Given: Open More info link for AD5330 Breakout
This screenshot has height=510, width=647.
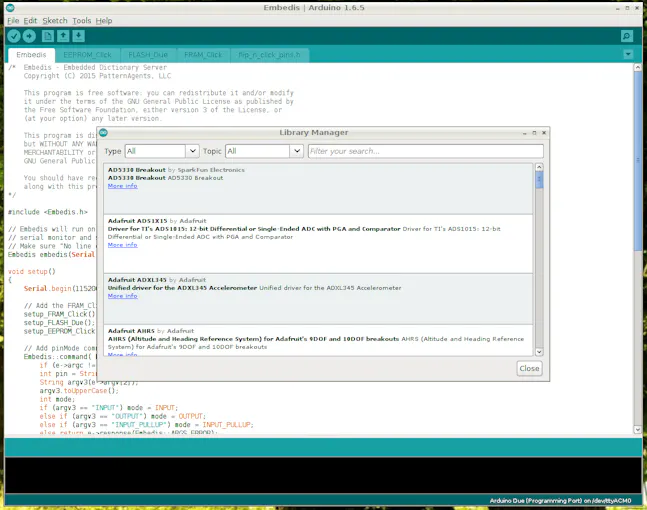Looking at the screenshot, I should point(123,186).
